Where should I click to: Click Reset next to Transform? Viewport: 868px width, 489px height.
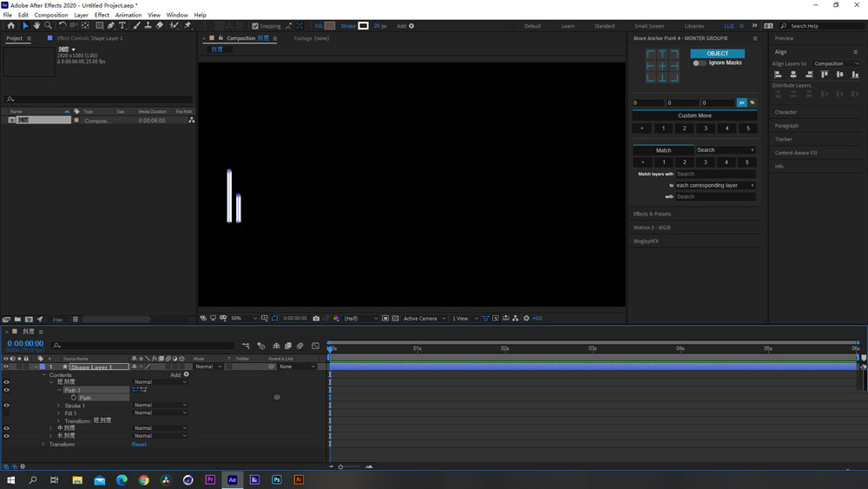[139, 445]
